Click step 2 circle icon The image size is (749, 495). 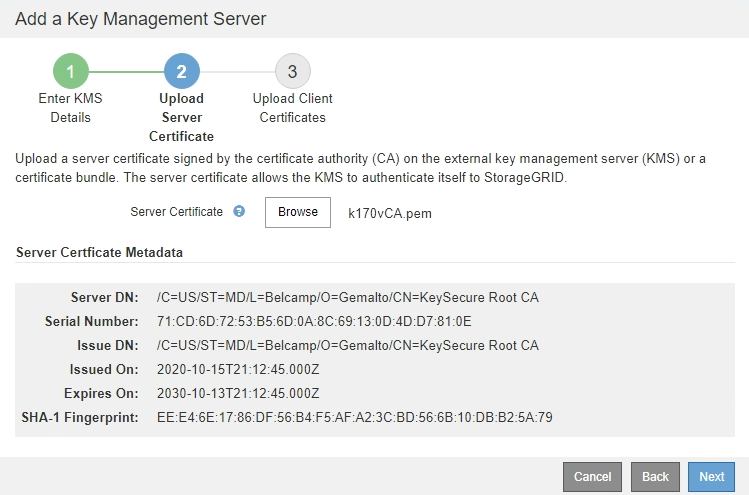coord(181,71)
